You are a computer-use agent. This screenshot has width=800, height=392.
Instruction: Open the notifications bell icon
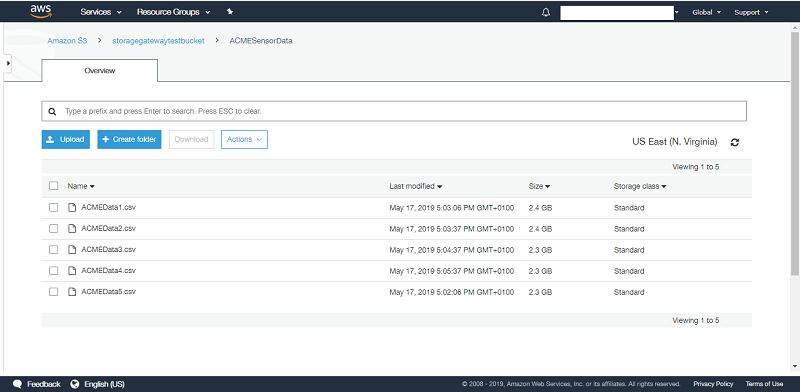click(546, 13)
